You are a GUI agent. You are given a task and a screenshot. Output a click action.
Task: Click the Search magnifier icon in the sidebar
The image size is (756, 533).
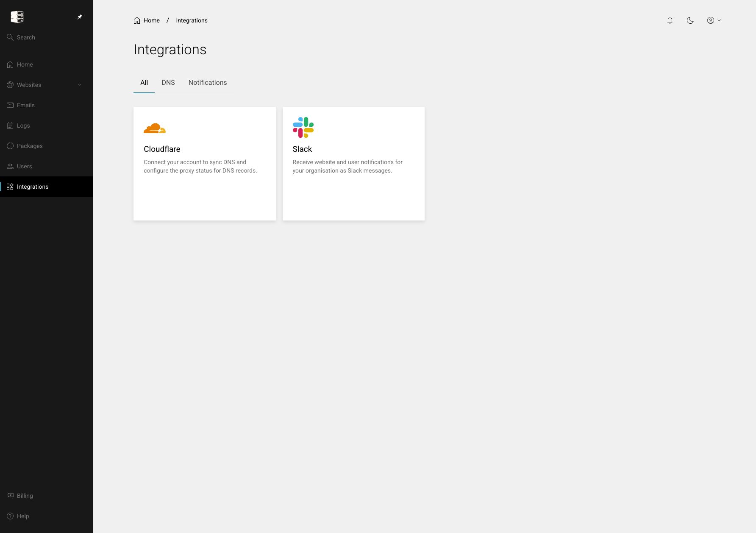click(x=10, y=37)
